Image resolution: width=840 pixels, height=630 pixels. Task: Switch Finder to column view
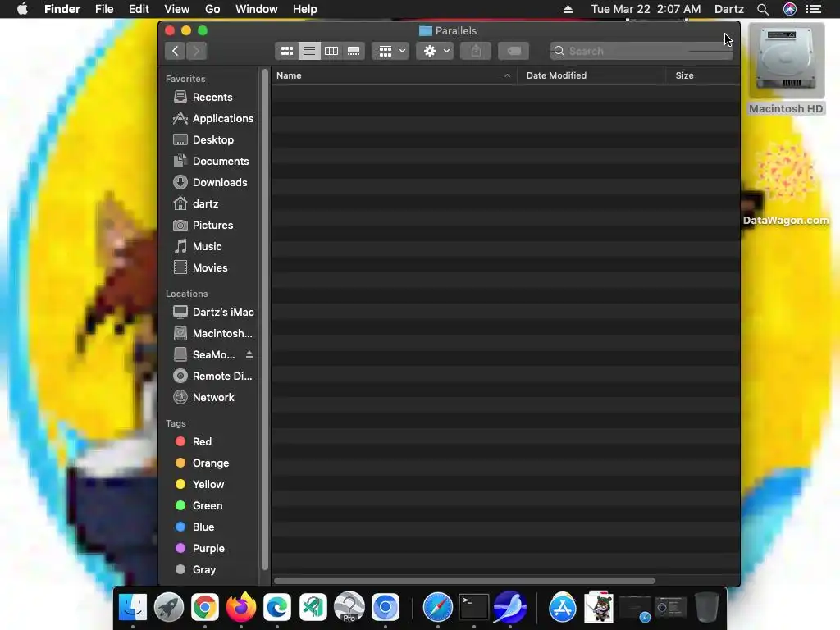tap(331, 51)
